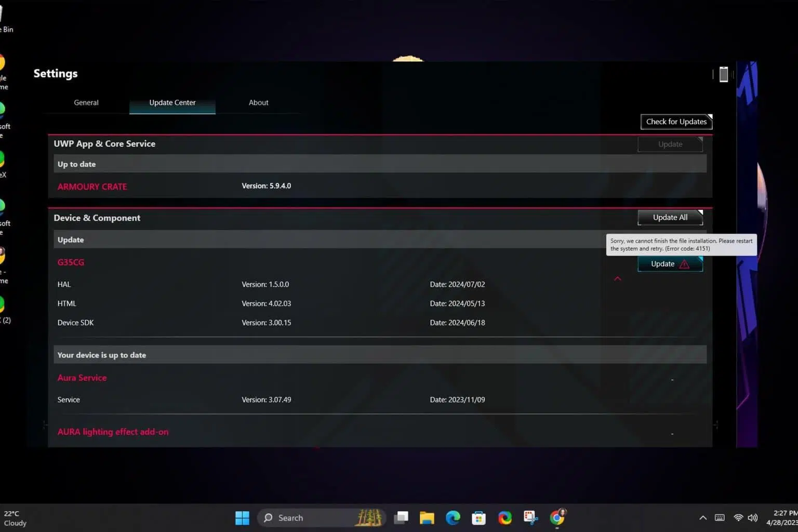The width and height of the screenshot is (798, 532).
Task: Click the Update All button
Action: click(x=670, y=218)
